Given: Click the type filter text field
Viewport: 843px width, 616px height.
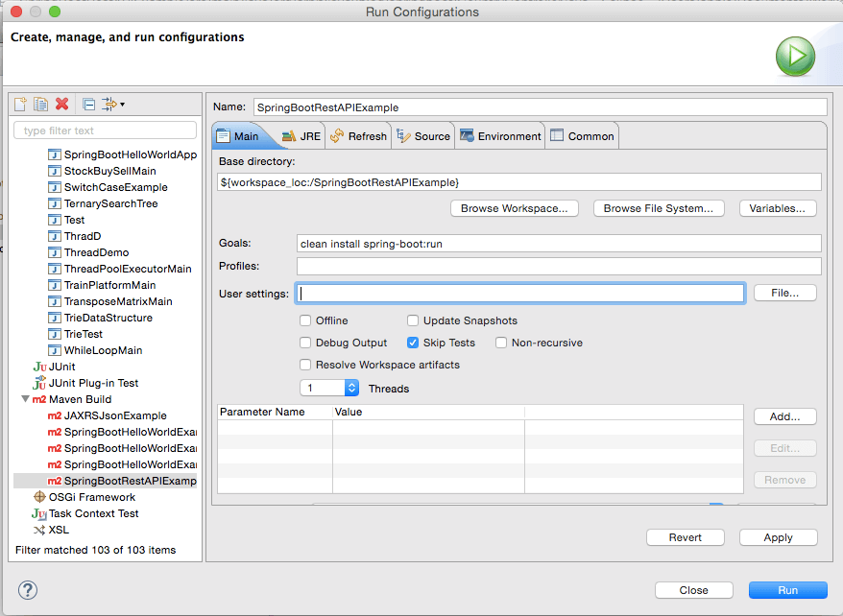Looking at the screenshot, I should 105,130.
